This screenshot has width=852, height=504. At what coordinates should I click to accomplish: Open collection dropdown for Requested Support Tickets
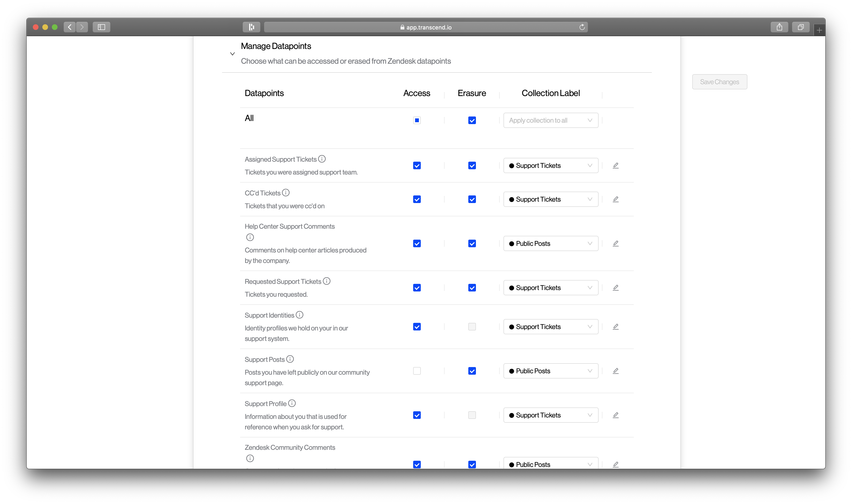(551, 287)
